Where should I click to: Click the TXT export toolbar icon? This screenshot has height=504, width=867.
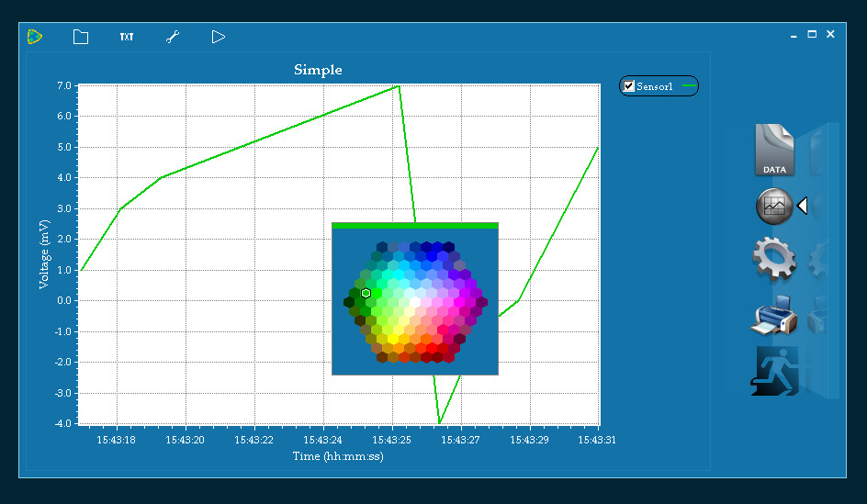(127, 37)
